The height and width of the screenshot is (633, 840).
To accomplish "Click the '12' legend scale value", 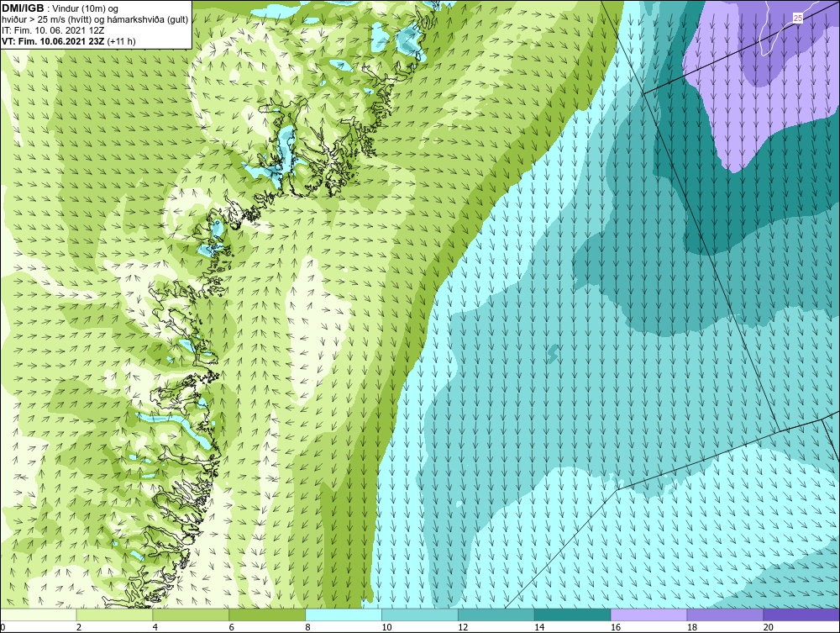I will coord(463,627).
